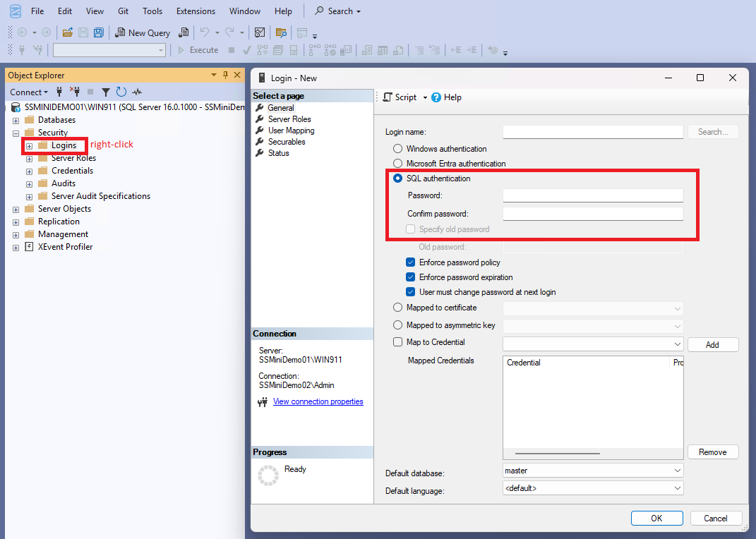Click the Undo arrow icon in toolbar
Viewport: 756px width, 539px height.
pos(205,32)
